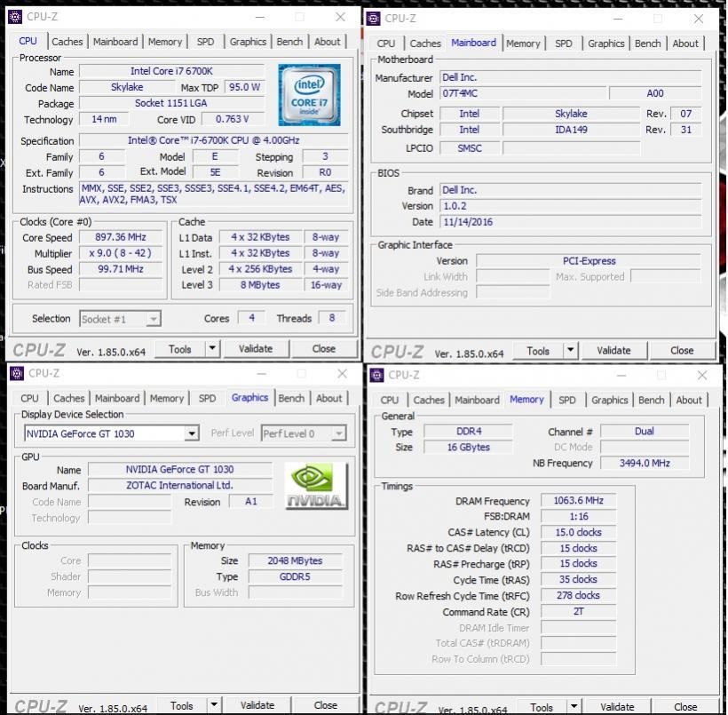The width and height of the screenshot is (728, 715).
Task: Click the BIOS version field 1.0.2
Action: pos(571,206)
